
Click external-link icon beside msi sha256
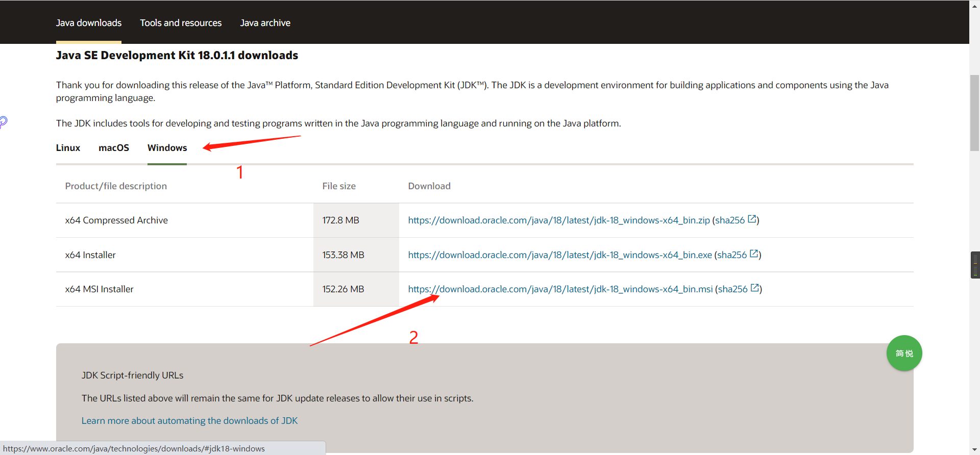[x=755, y=288]
